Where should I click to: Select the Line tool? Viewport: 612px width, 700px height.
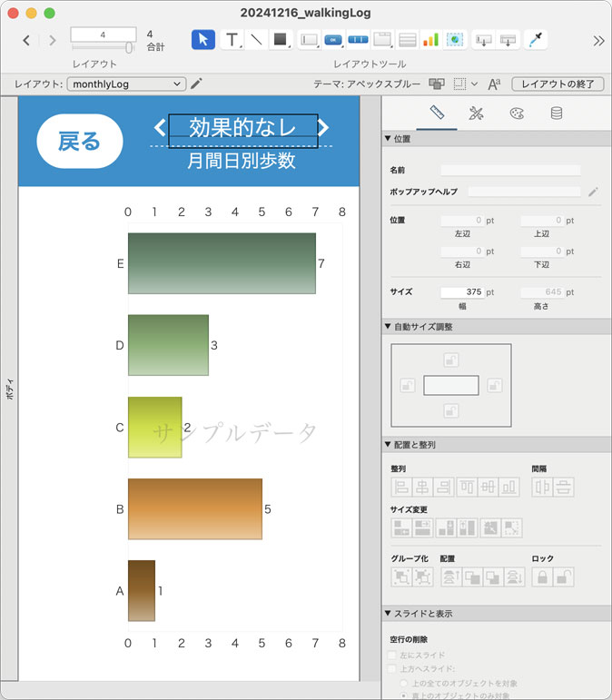click(x=256, y=40)
